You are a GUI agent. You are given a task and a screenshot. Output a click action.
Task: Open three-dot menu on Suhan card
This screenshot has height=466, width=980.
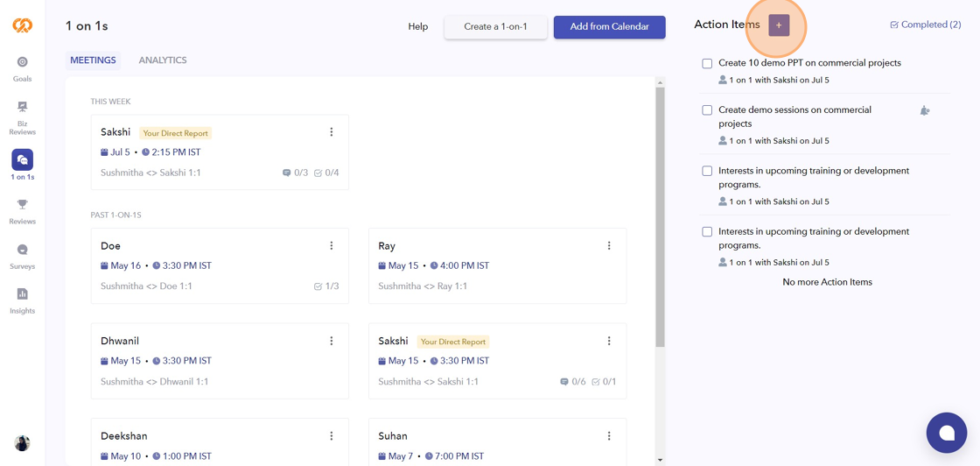pyautogui.click(x=609, y=436)
